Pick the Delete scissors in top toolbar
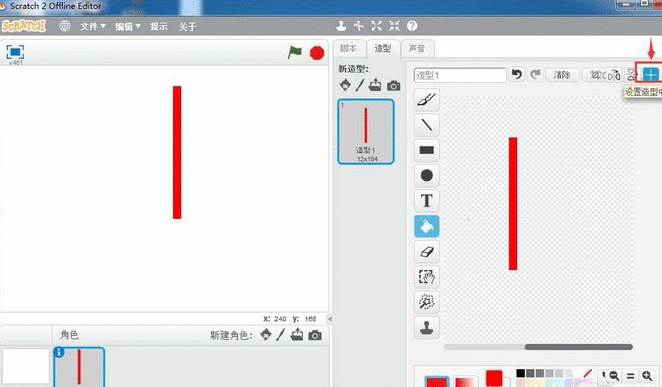Screen dimensions: 662x387 359,26
